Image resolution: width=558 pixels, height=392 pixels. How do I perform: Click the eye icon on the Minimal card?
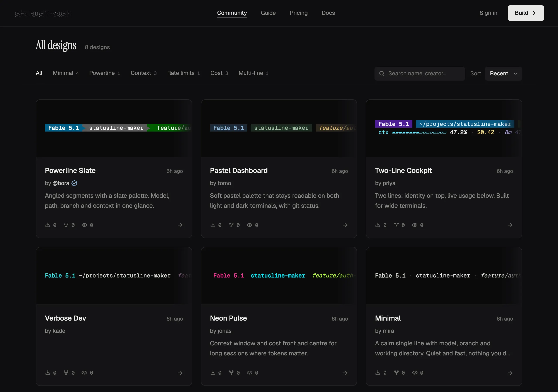pos(415,373)
